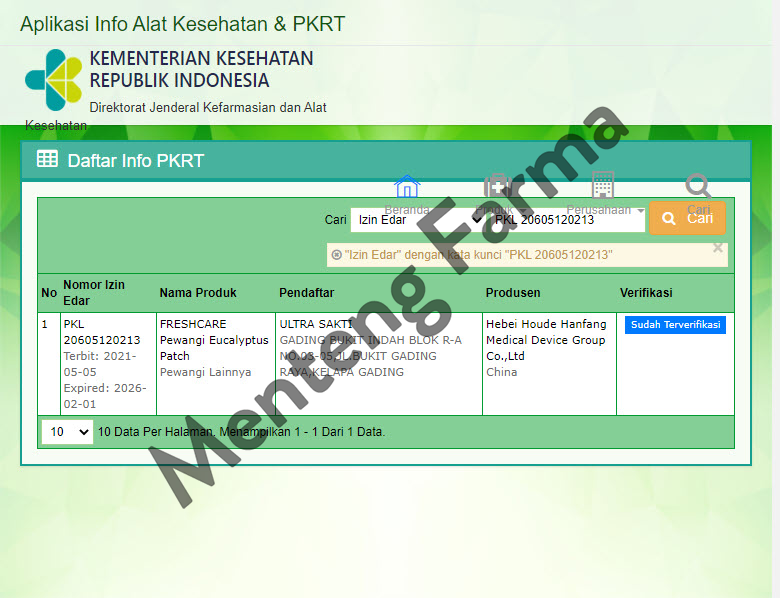Click the remove filter circle-x icon
The width and height of the screenshot is (780, 598).
point(336,255)
